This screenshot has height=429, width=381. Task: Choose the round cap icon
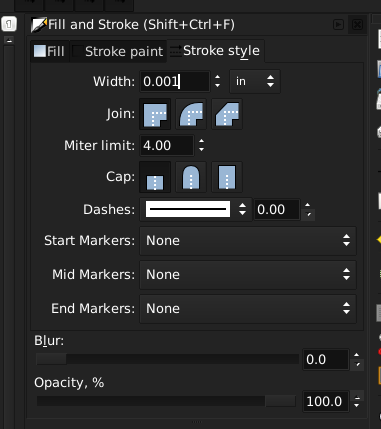click(x=191, y=177)
